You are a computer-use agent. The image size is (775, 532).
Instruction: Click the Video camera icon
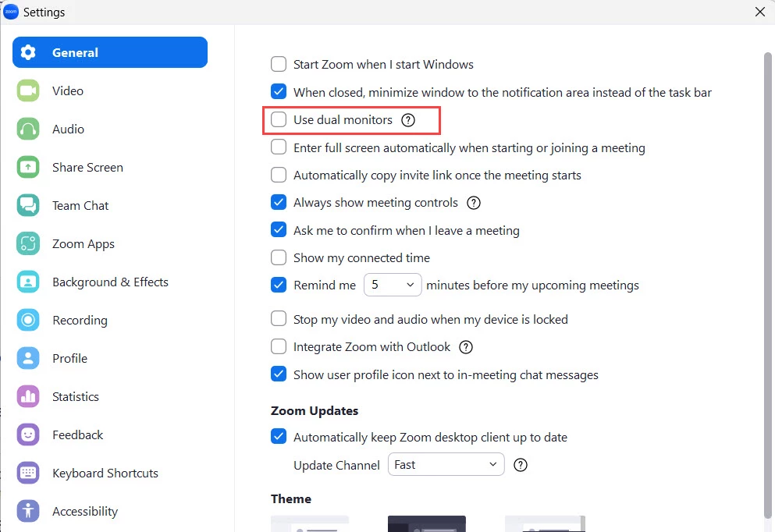coord(28,91)
